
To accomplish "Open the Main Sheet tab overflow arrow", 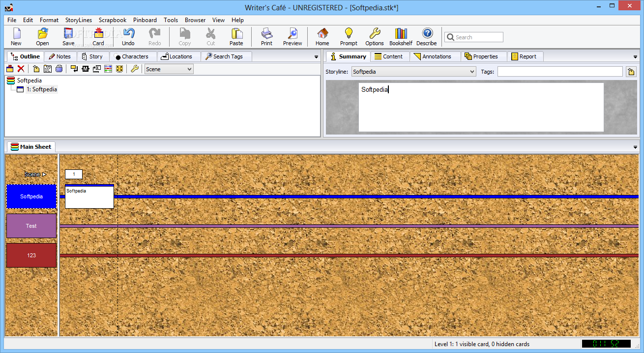I will (636, 147).
